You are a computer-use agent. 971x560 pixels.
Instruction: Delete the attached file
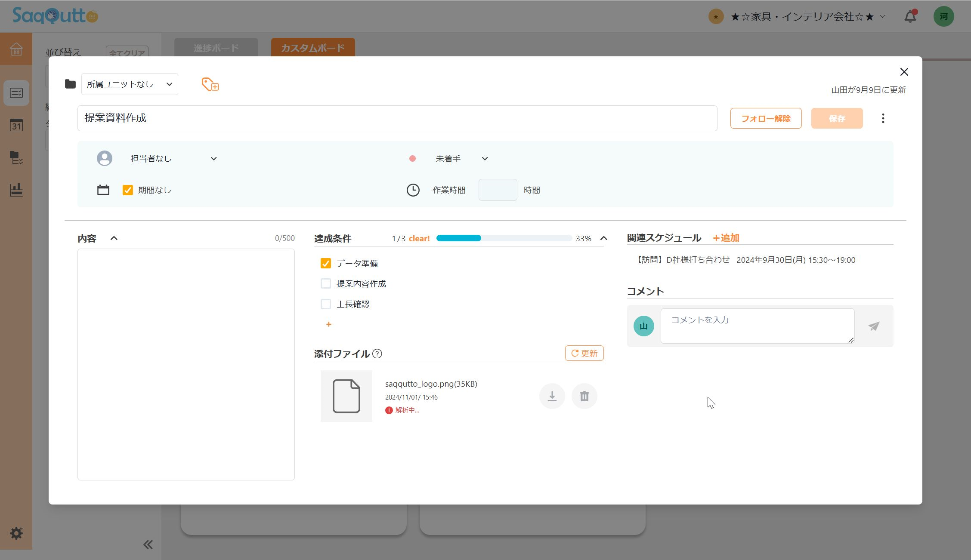[x=584, y=396]
